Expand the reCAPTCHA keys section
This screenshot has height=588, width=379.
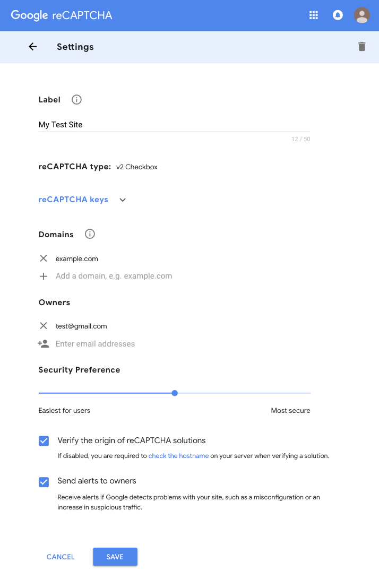(73, 200)
